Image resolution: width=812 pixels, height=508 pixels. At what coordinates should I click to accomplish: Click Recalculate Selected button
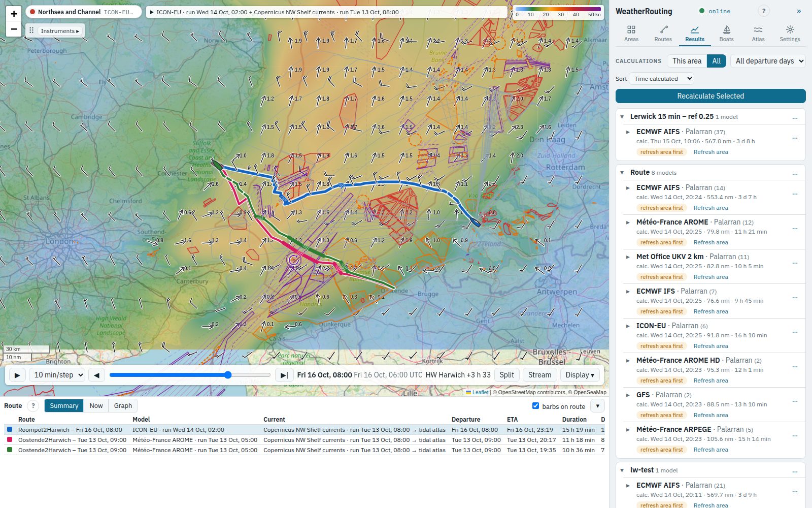point(710,96)
